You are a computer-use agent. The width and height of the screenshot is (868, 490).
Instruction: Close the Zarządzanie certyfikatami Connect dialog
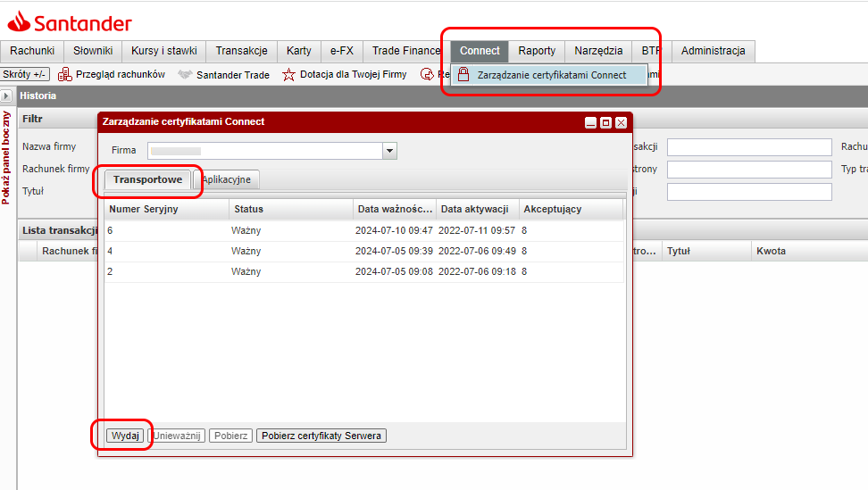click(x=622, y=123)
